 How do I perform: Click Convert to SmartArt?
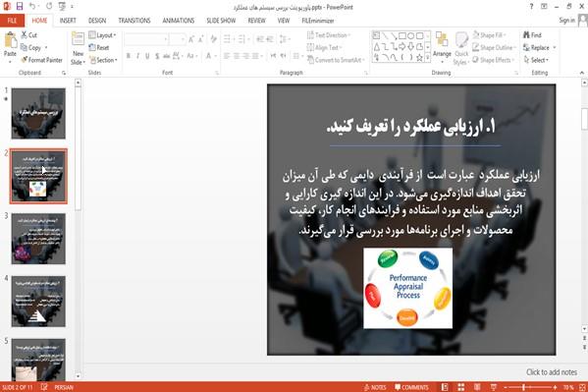(337, 60)
